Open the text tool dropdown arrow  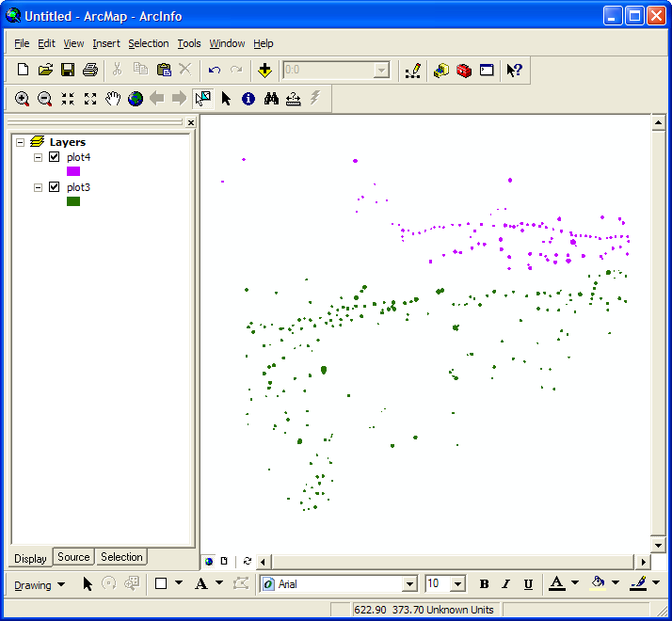coord(219,582)
